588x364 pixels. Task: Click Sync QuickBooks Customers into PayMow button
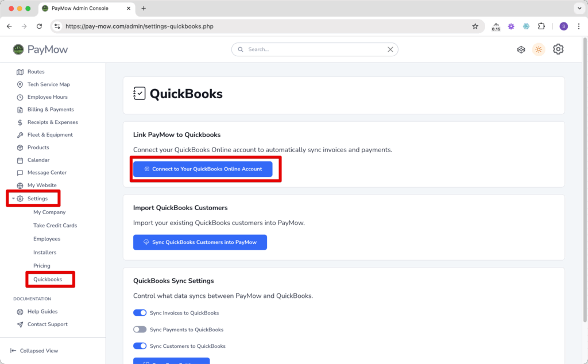coord(200,242)
